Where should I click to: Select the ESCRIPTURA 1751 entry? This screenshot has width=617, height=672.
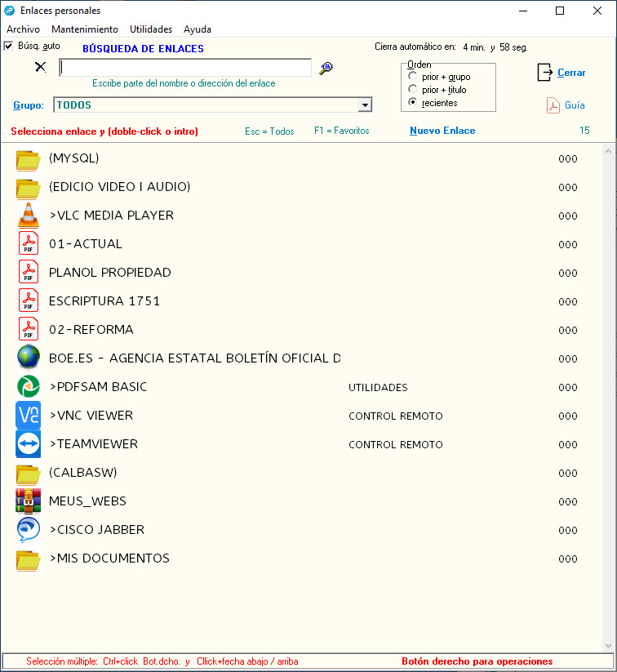click(104, 300)
